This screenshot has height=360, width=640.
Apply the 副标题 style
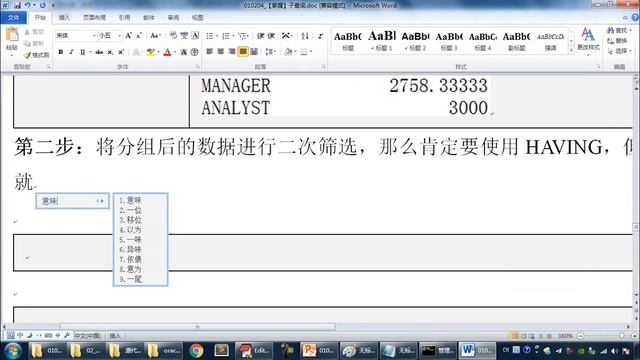(516, 40)
